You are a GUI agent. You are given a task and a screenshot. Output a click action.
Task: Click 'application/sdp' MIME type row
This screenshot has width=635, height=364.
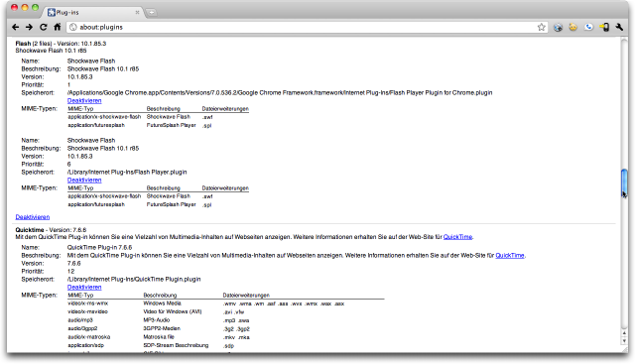pyautogui.click(x=86, y=345)
